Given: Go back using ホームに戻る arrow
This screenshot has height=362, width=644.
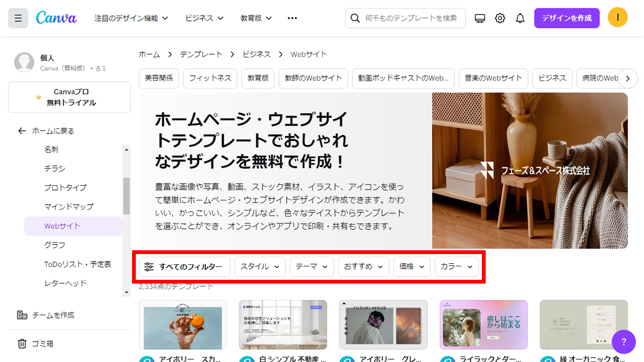Looking at the screenshot, I should (21, 130).
